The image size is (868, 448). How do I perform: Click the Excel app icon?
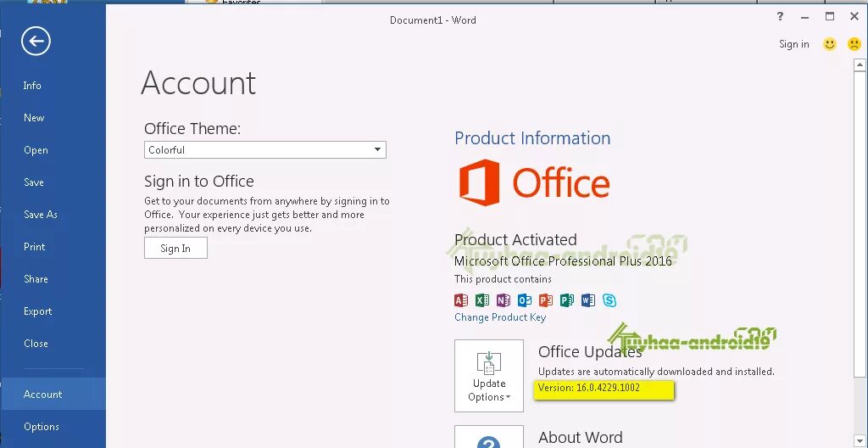pyautogui.click(x=481, y=300)
